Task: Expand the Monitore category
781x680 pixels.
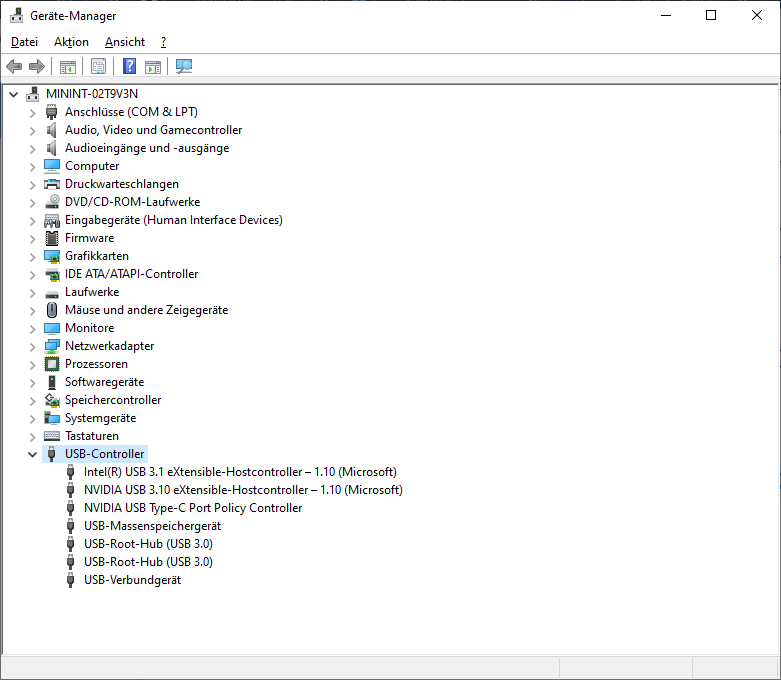Action: pyautogui.click(x=32, y=329)
